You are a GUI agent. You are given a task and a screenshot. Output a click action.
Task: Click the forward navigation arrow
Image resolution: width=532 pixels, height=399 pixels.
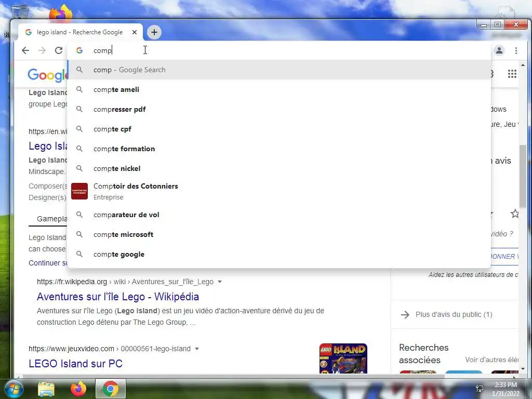tap(42, 50)
